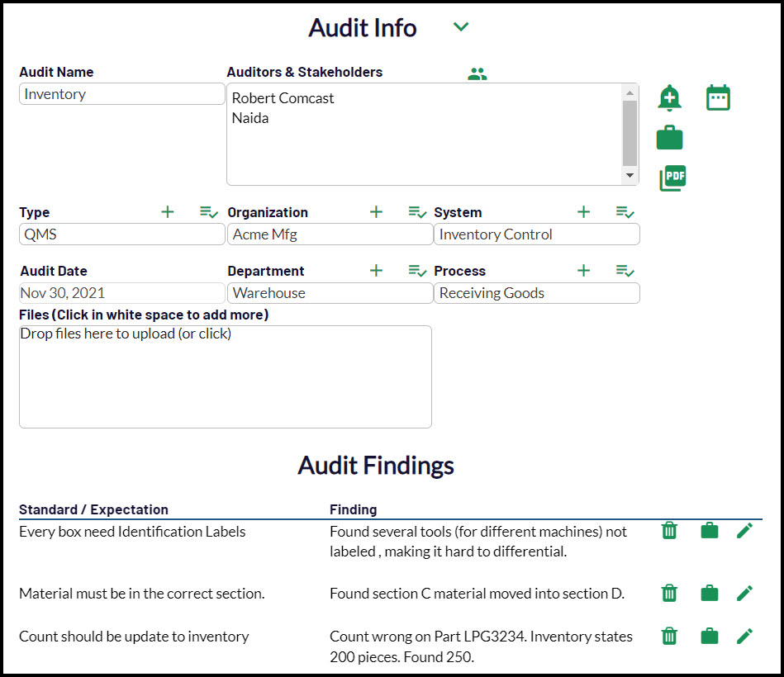
Task: Select Naida in the stakeholders list
Action: click(250, 118)
